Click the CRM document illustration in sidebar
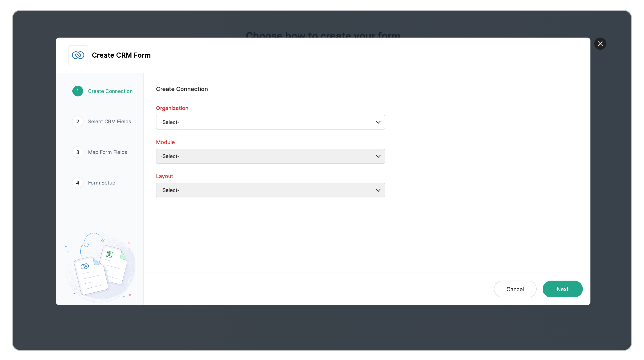 [91, 276]
